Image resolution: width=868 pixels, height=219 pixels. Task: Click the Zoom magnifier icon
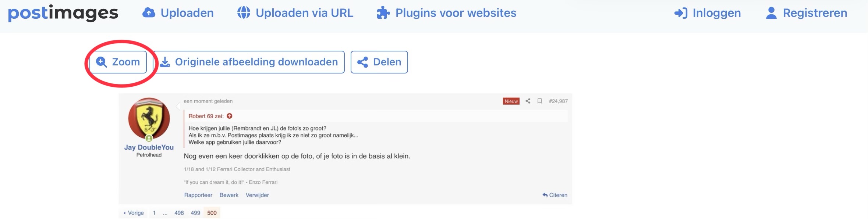(101, 62)
